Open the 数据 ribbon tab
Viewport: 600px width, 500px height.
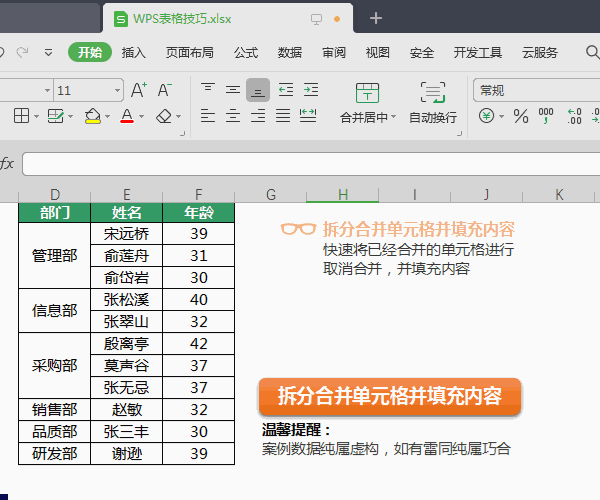tap(290, 52)
